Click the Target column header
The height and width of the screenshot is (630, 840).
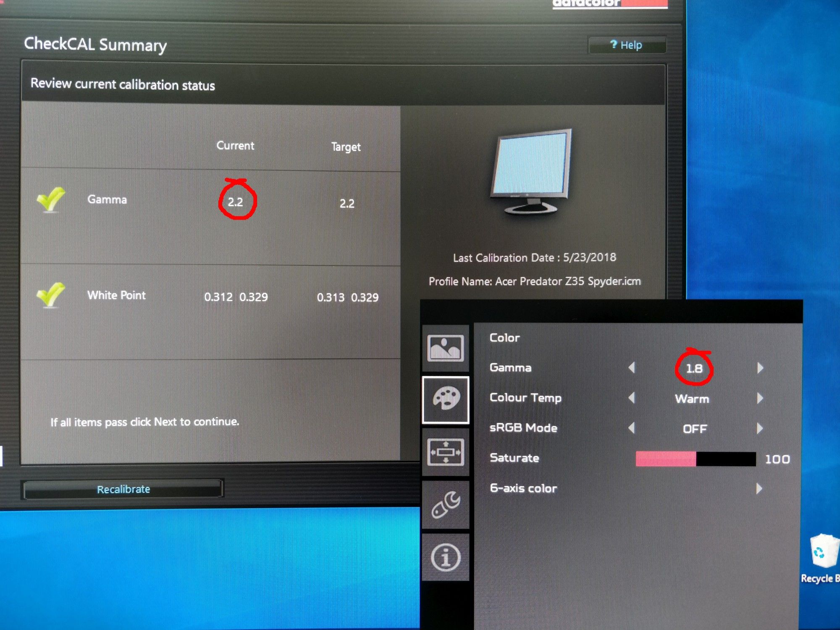[x=346, y=147]
